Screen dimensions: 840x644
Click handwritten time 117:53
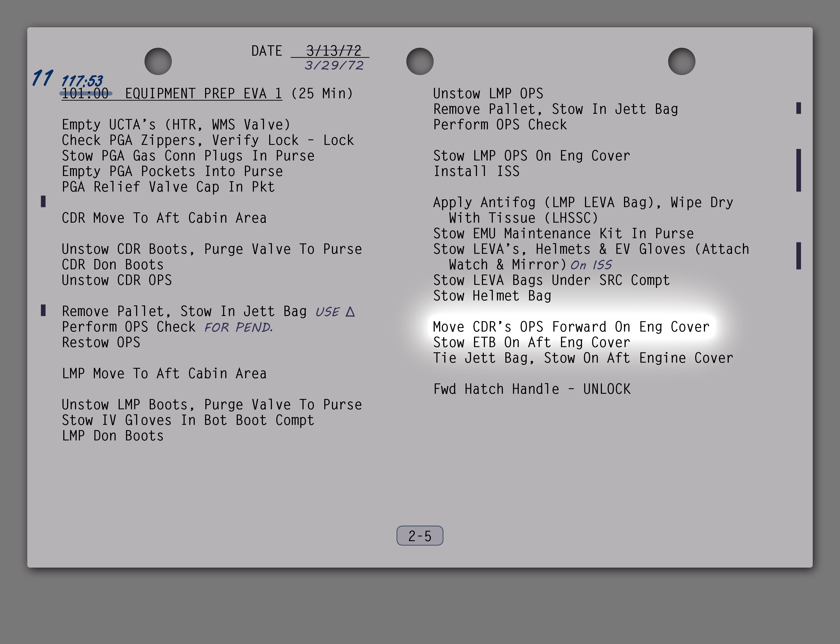tap(82, 81)
